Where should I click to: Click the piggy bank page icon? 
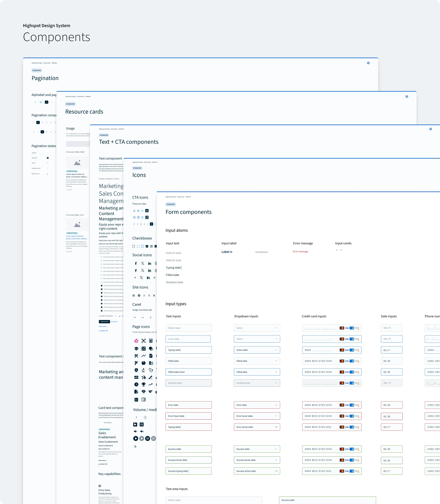(x=143, y=363)
